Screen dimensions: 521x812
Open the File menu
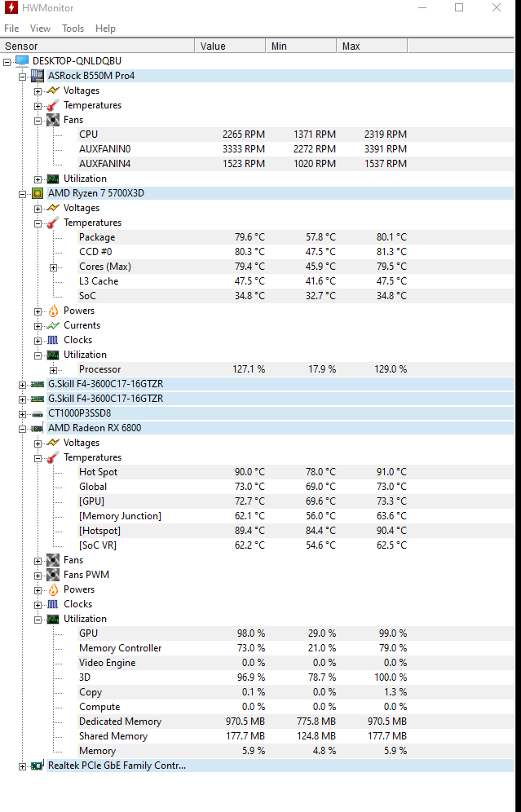coord(11,29)
